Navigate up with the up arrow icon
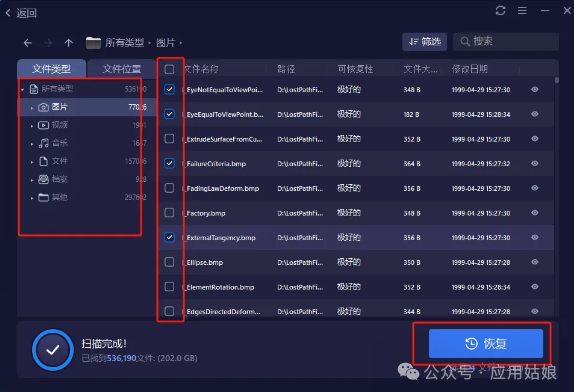Viewport: 574px width, 392px height. coord(68,43)
